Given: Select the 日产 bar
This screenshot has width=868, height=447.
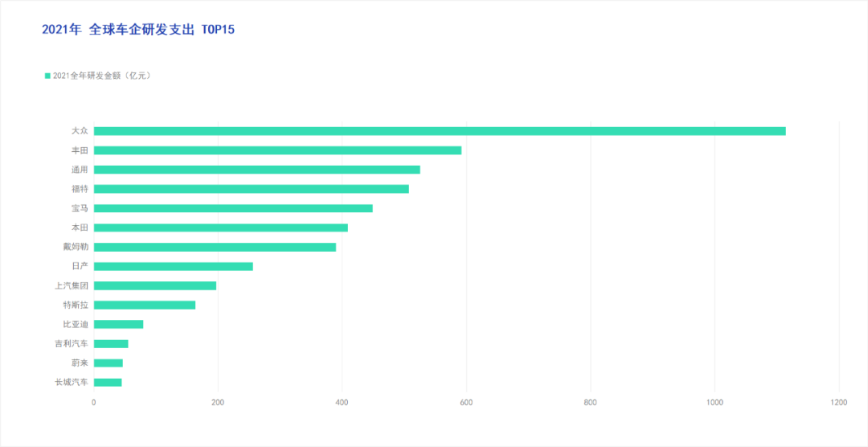Looking at the screenshot, I should [x=174, y=266].
